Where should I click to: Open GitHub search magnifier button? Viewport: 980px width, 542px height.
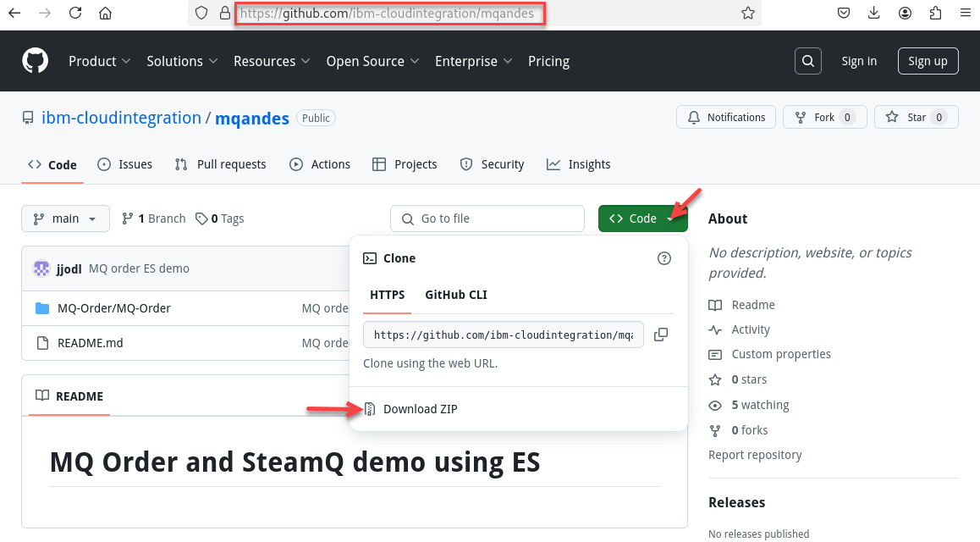click(808, 61)
